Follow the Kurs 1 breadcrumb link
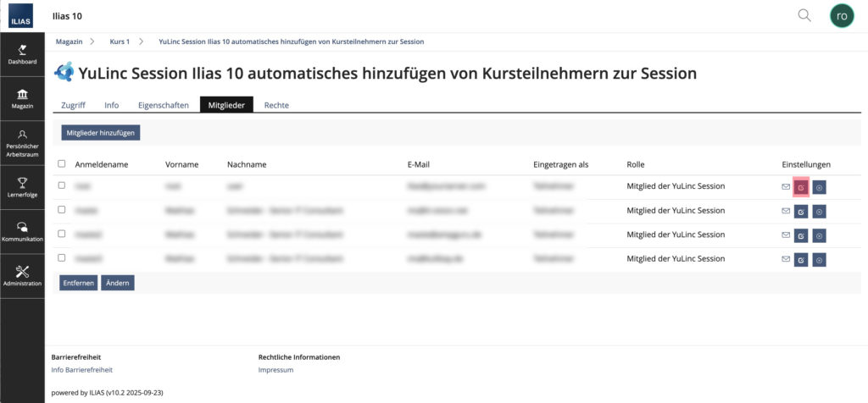The image size is (868, 403). click(120, 41)
